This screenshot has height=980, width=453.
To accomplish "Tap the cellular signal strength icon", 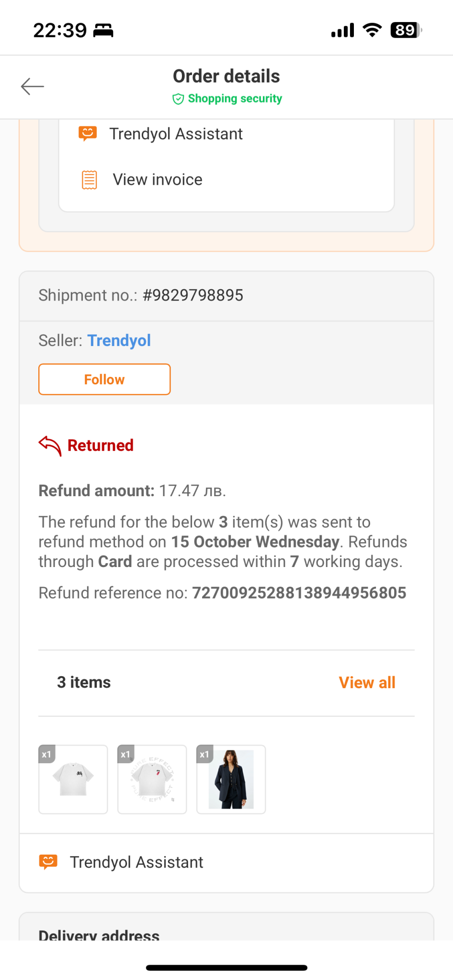I will click(x=342, y=30).
